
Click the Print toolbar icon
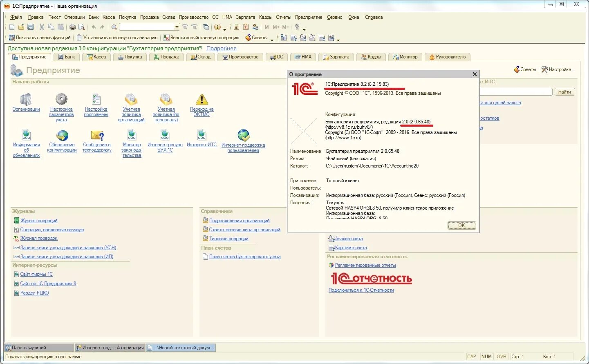click(72, 27)
